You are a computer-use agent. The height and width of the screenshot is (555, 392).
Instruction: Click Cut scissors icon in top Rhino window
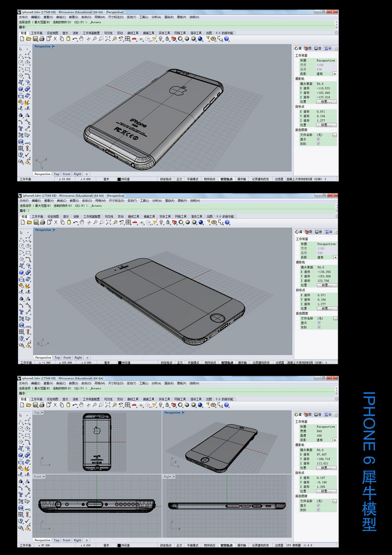[x=55, y=39]
